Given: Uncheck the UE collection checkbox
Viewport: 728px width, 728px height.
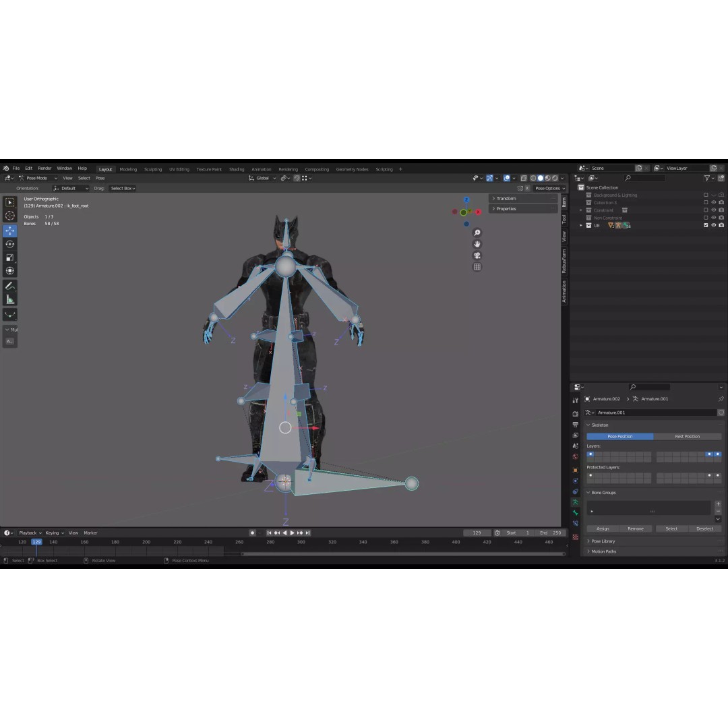Looking at the screenshot, I should tap(706, 225).
